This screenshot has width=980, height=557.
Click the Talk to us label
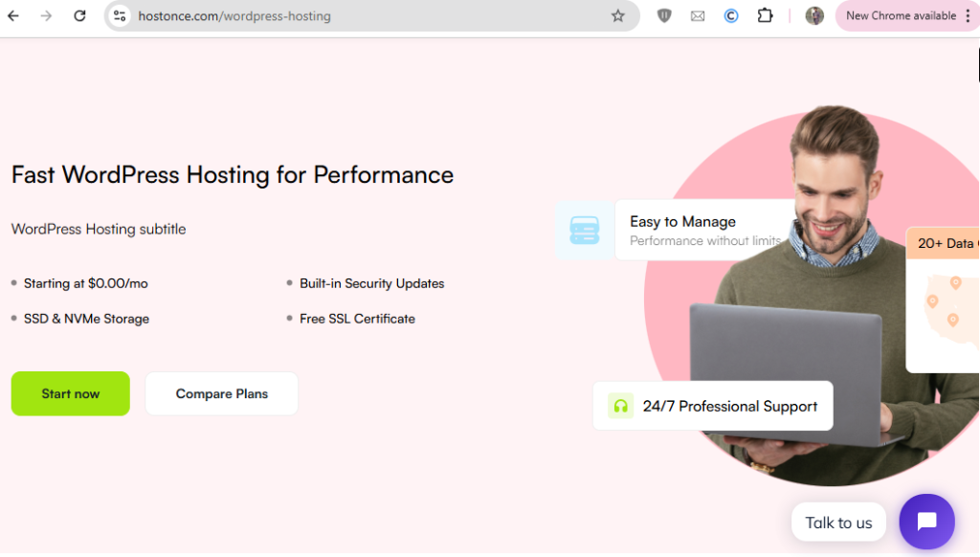pyautogui.click(x=838, y=523)
